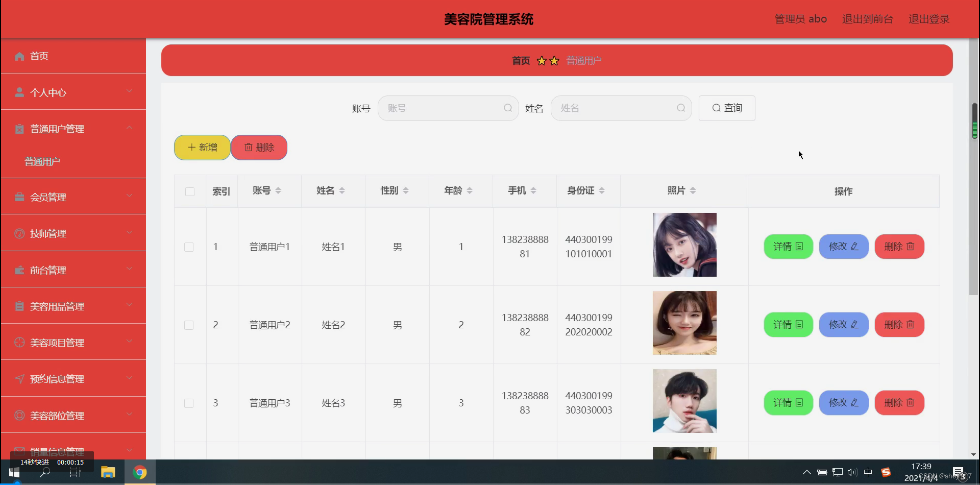Click the person icon next to 个人中心
The height and width of the screenshot is (485, 980).
[x=19, y=92]
